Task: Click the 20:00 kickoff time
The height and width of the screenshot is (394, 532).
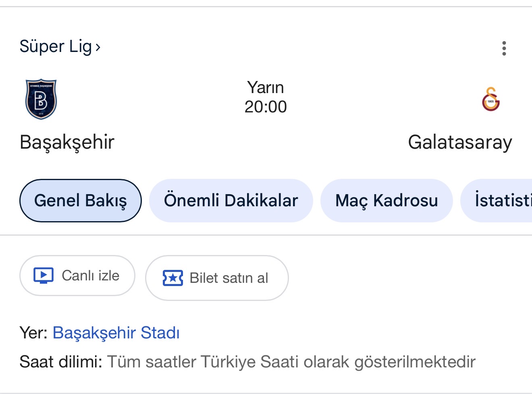Action: point(266,107)
